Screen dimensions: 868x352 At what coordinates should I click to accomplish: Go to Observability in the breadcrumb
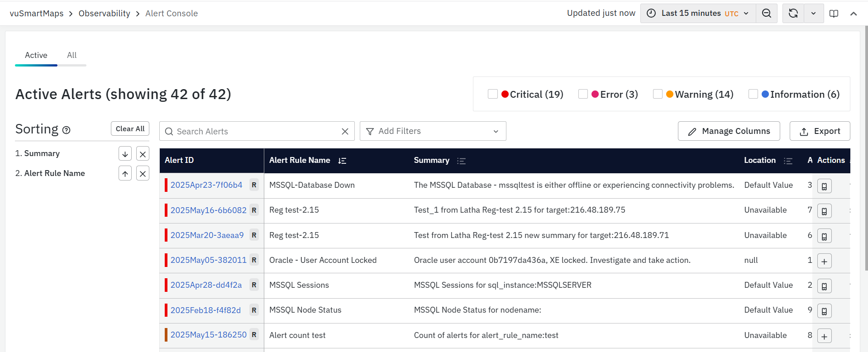(104, 14)
